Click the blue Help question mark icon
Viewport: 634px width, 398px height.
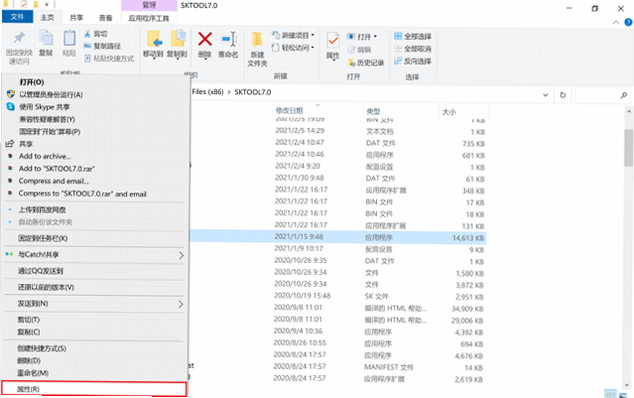[628, 22]
